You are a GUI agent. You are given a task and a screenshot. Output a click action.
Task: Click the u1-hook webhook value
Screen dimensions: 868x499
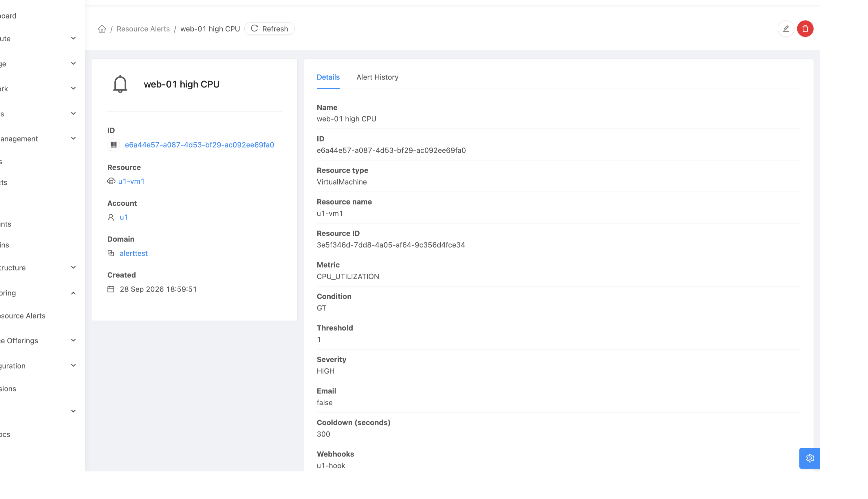pos(331,466)
